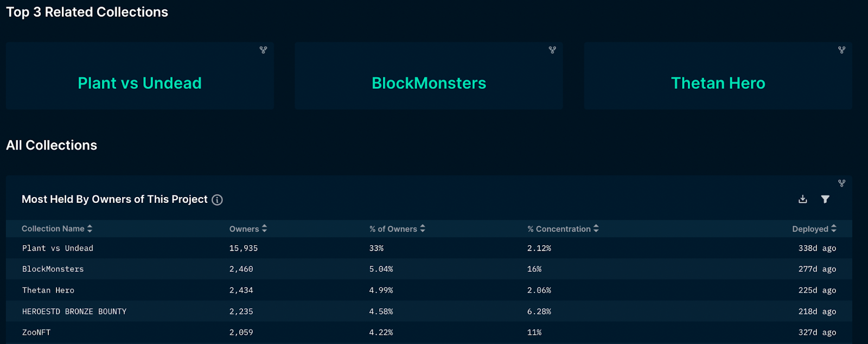Image resolution: width=868 pixels, height=344 pixels.
Task: Click the 6.28% concentration cell
Action: [x=539, y=311]
